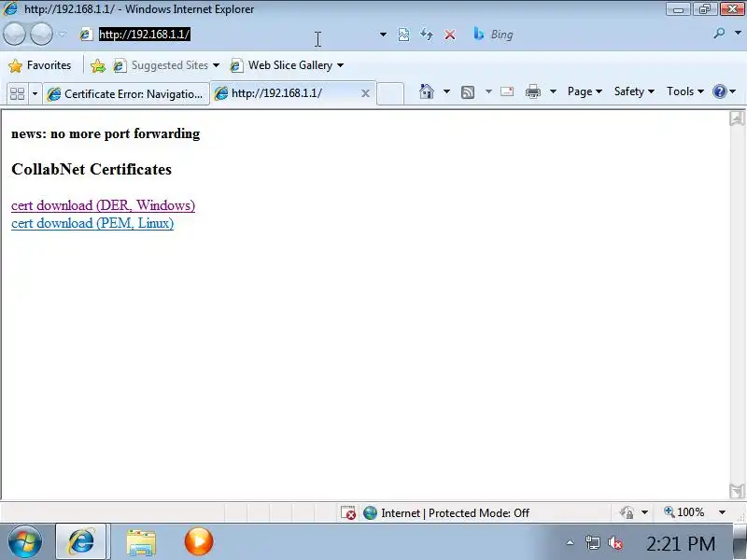Open the Tools menu
The image size is (747, 560).
coord(684,91)
